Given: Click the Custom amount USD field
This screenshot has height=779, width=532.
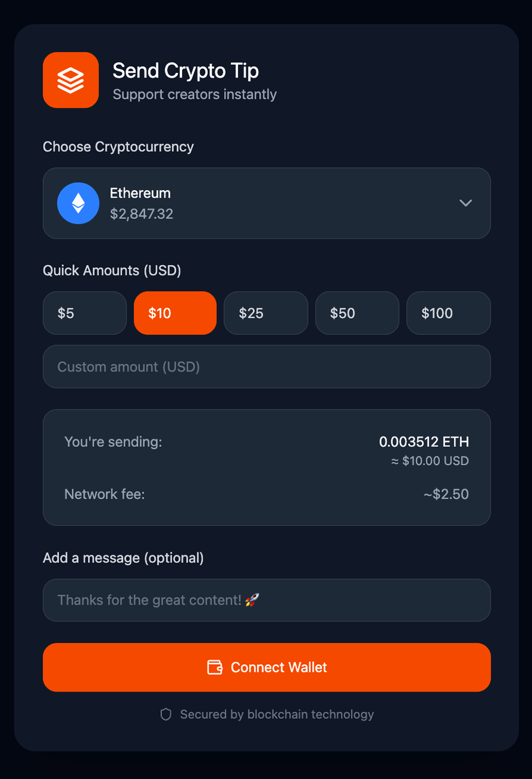Looking at the screenshot, I should 267,367.
